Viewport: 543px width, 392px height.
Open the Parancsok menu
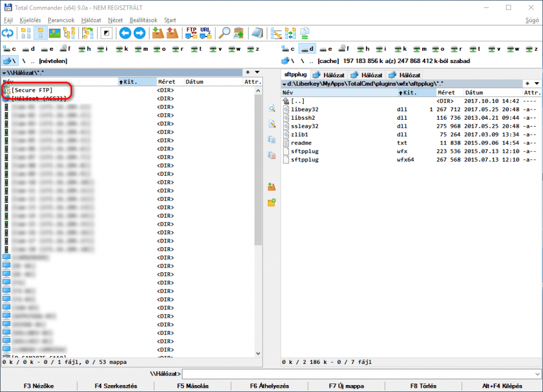coord(61,20)
